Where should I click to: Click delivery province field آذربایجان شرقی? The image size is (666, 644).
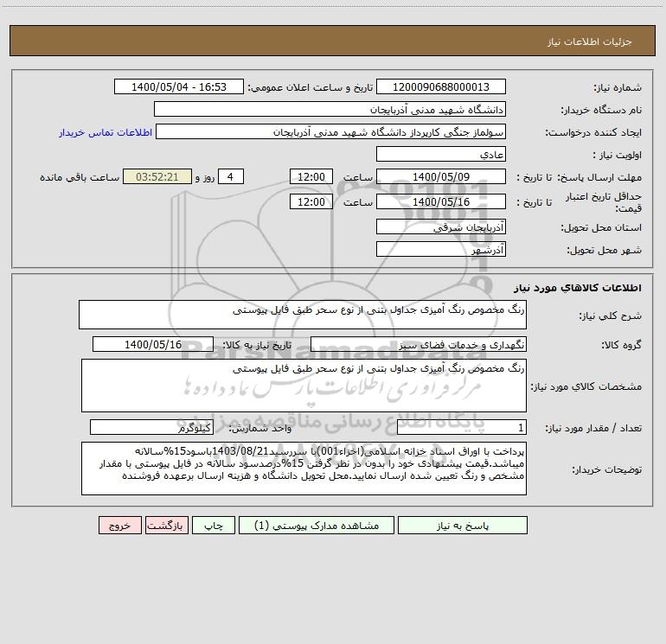(441, 226)
